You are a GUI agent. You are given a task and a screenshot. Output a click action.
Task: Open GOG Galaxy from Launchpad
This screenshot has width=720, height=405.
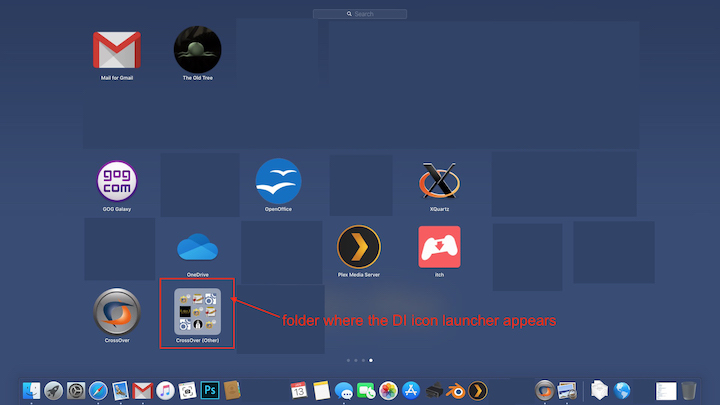pyautogui.click(x=117, y=181)
